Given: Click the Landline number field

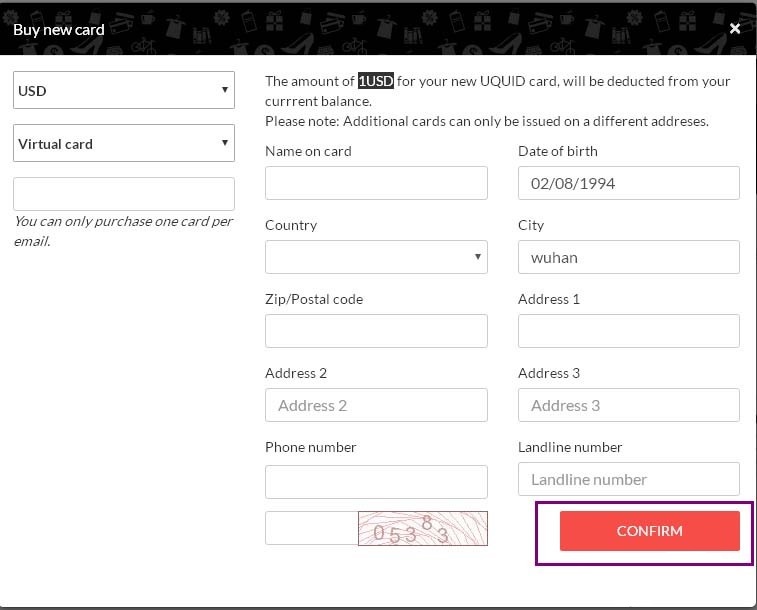Looking at the screenshot, I should tap(628, 479).
